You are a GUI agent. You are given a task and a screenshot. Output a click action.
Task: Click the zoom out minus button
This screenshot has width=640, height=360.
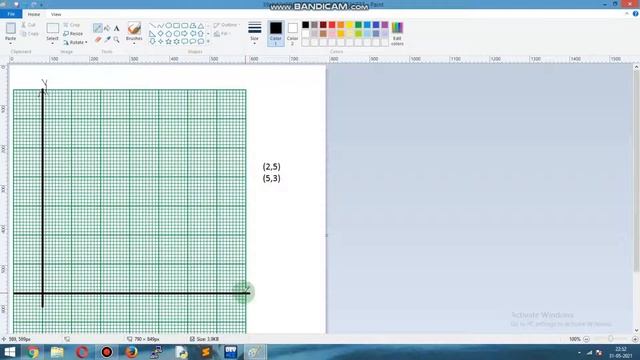tap(587, 339)
